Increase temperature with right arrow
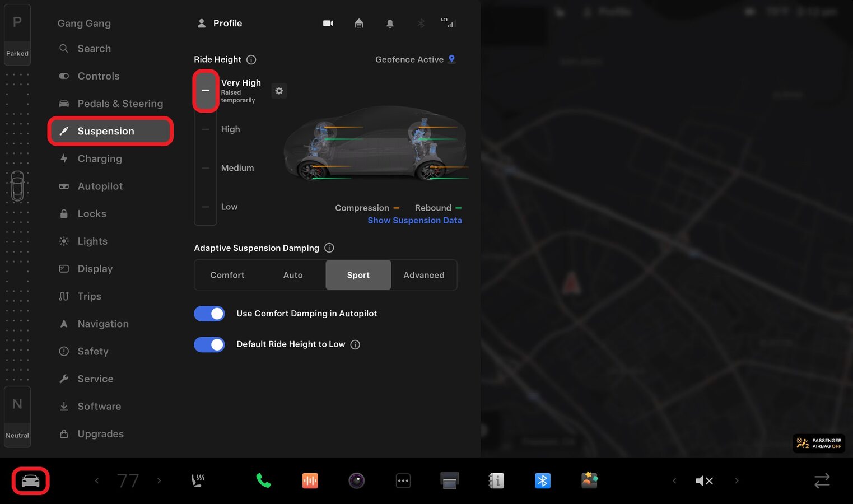 (159, 480)
